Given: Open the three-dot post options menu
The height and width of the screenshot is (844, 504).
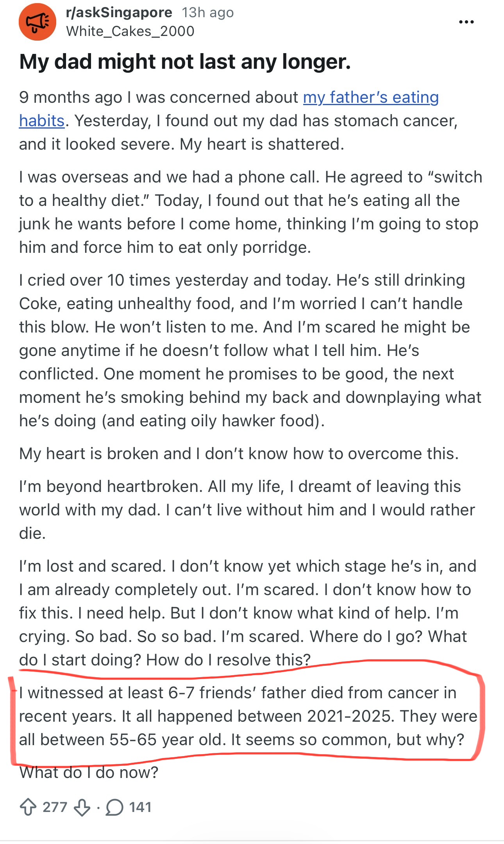Looking at the screenshot, I should pyautogui.click(x=466, y=22).
